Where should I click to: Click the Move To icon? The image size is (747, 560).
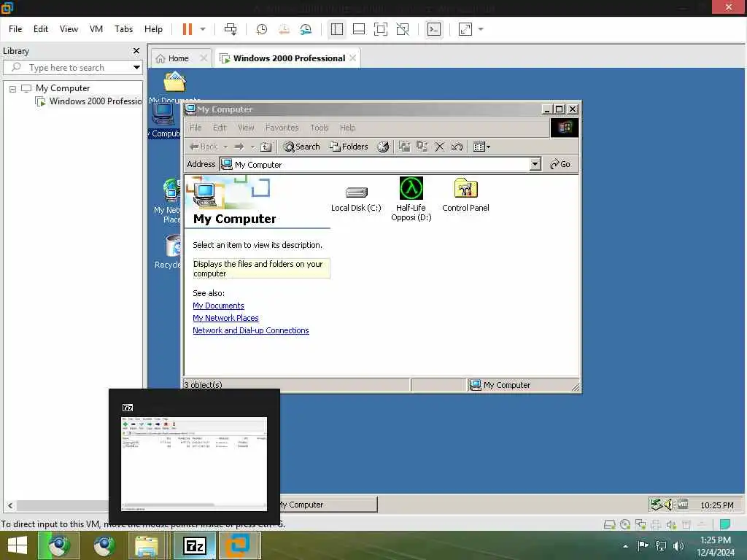click(x=404, y=147)
